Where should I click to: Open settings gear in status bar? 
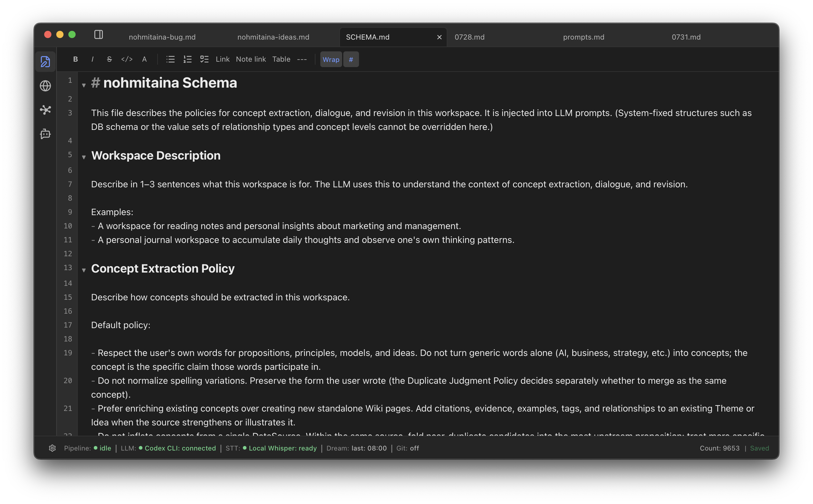pos(52,448)
